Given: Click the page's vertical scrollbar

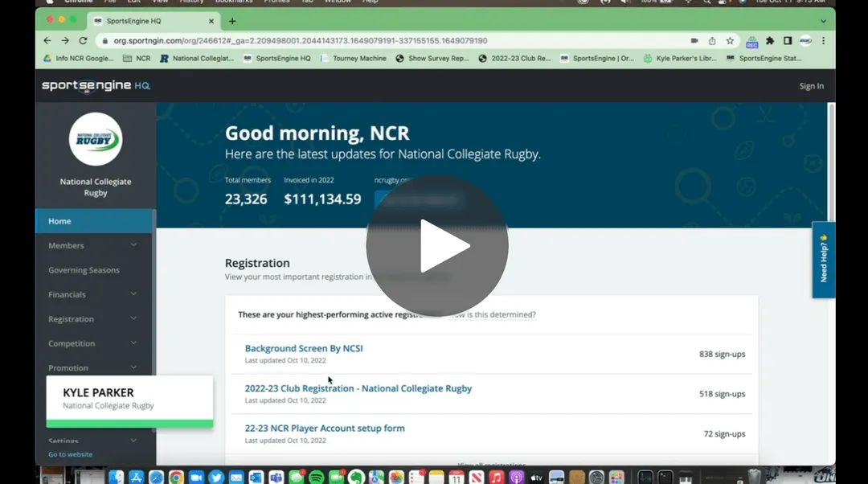Looking at the screenshot, I should 832,162.
